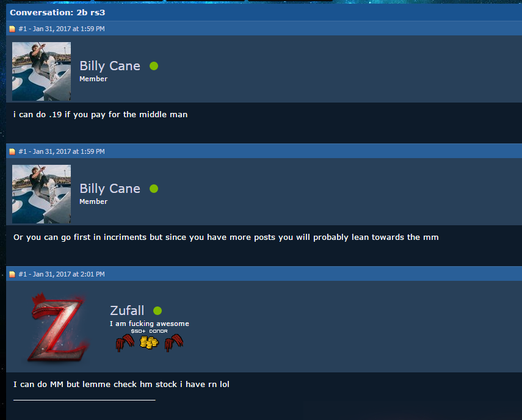The image size is (522, 420).
Task: Click first Billy Cane's green online indicator
Action: click(154, 66)
